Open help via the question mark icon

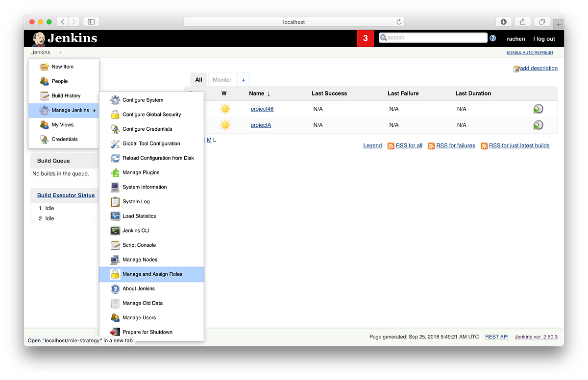[x=492, y=38]
